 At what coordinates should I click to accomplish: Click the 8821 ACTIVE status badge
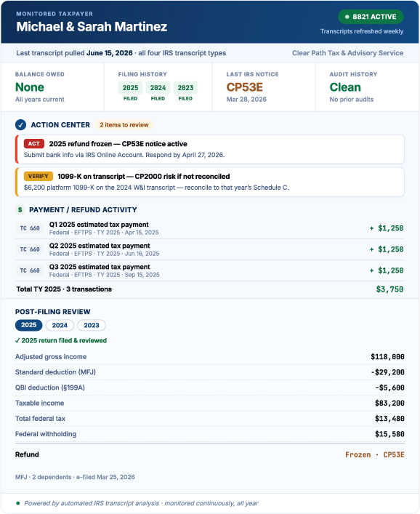(371, 17)
